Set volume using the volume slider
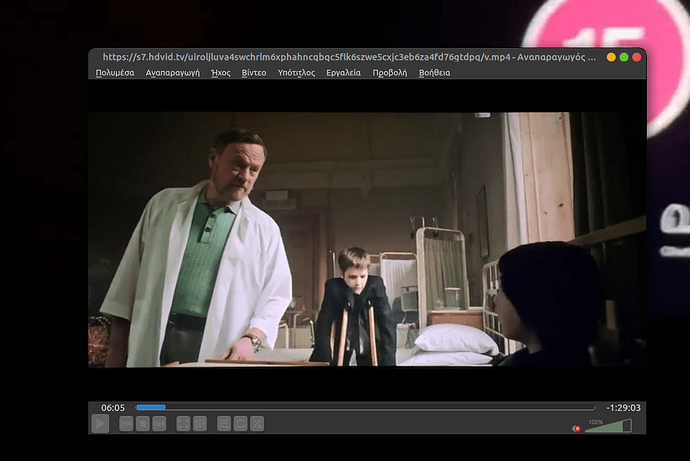The width and height of the screenshot is (690, 461). (x=609, y=427)
